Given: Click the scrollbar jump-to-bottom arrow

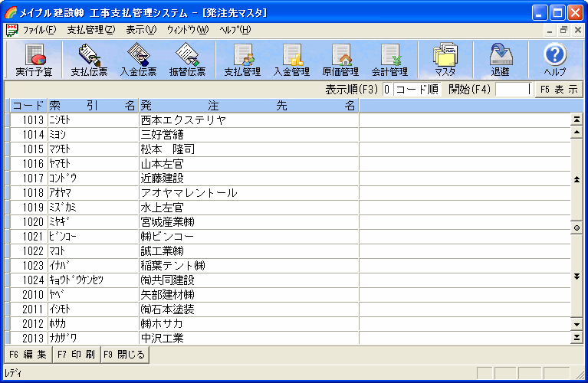Looking at the screenshot, I should click(x=577, y=336).
